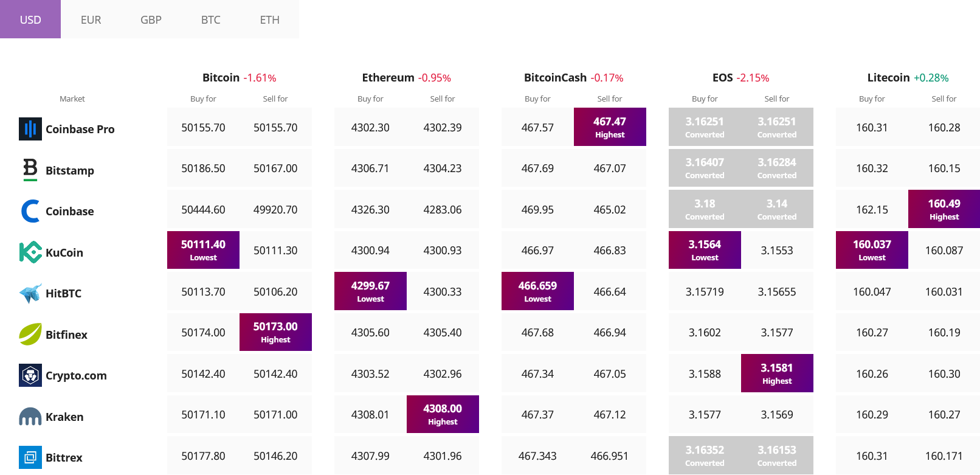Click Kraken Bitcoin buy price 50171.10

point(203,415)
